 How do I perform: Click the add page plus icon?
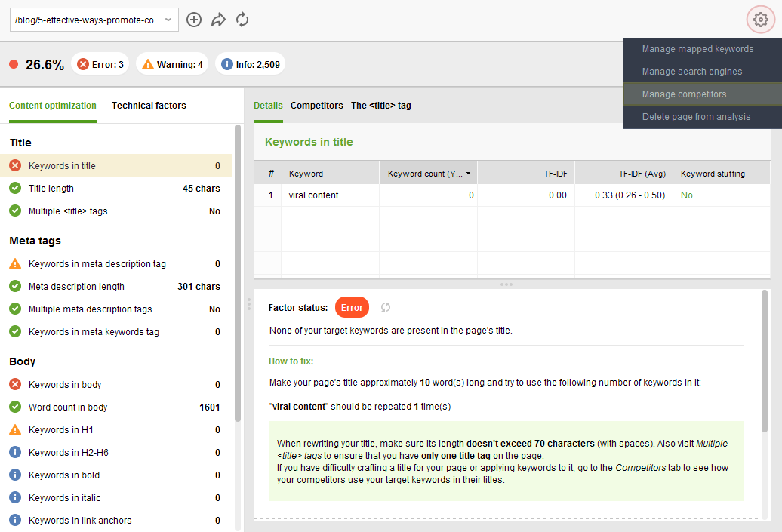(193, 20)
